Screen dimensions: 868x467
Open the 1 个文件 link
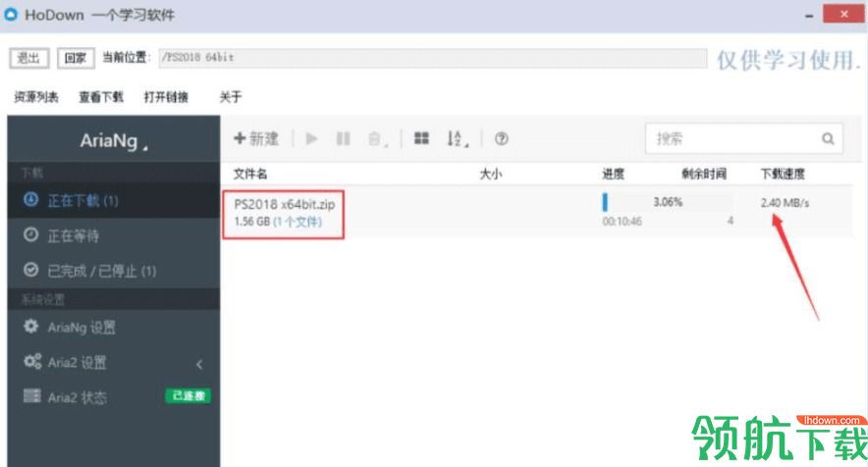[298, 222]
